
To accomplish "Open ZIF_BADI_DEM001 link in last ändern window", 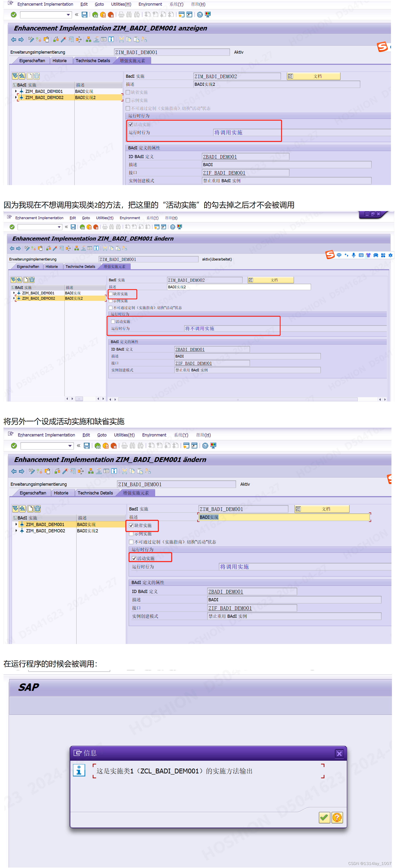I will (x=230, y=609).
